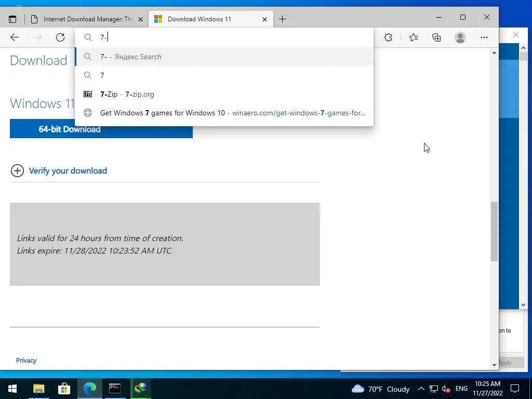Viewport: 532px width, 399px height.
Task: Select the Get Windows 7 games suggestion
Action: [x=224, y=113]
